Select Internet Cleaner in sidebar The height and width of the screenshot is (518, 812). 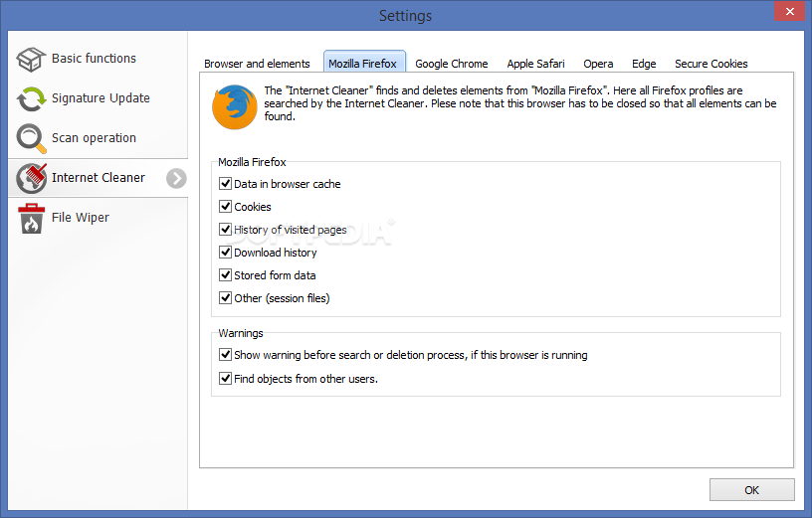(98, 178)
